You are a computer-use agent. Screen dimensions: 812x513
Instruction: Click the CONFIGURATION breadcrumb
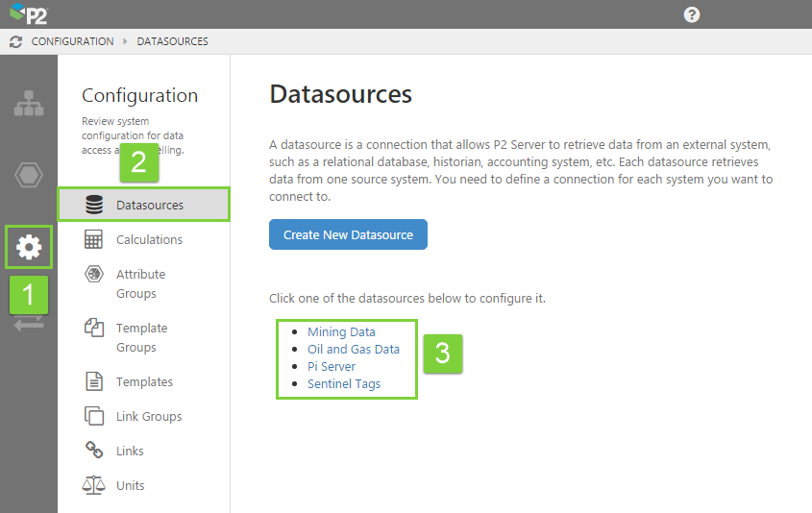[72, 42]
